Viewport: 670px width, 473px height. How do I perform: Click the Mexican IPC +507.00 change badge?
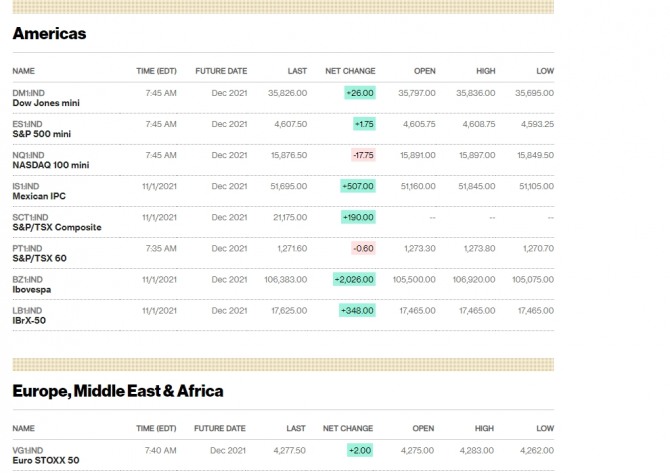tap(357, 186)
